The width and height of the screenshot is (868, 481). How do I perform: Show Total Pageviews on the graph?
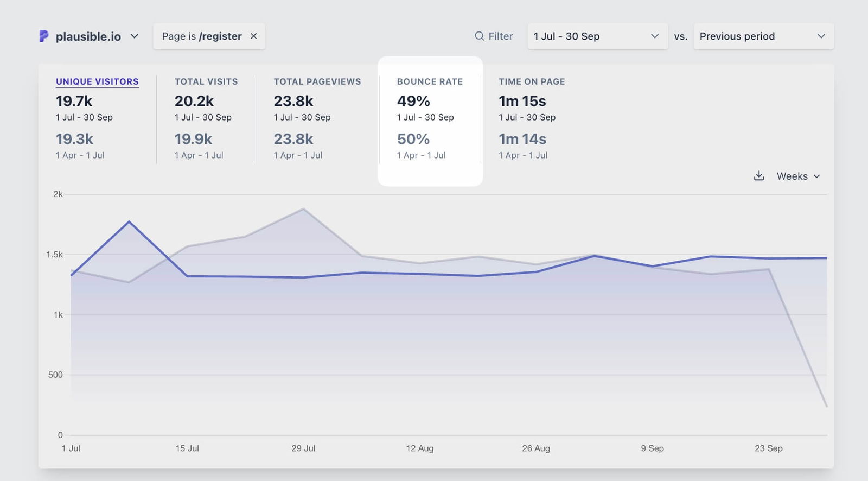[317, 81]
